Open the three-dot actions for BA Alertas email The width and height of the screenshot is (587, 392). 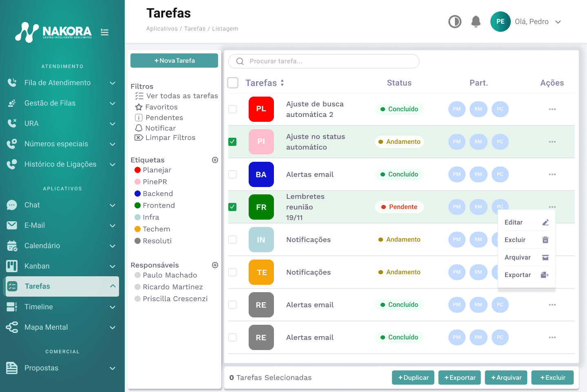click(x=552, y=174)
